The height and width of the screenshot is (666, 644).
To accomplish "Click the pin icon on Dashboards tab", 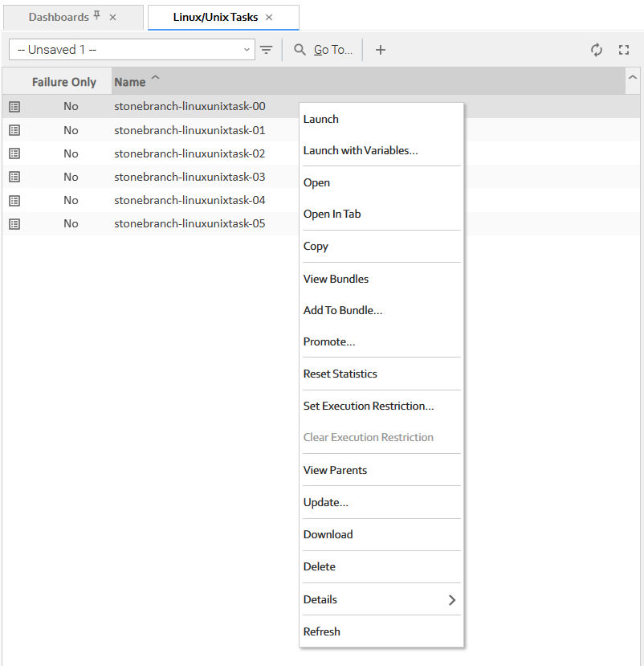I will tap(97, 16).
